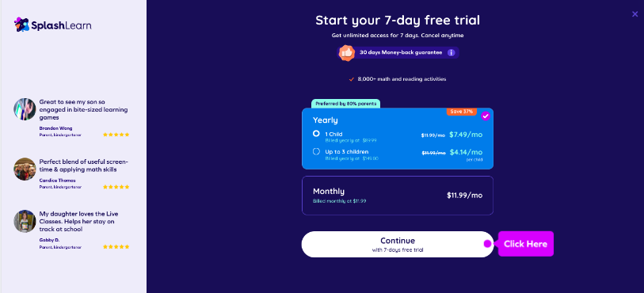Click Continue with 7-days free trial
This screenshot has height=293, width=644.
point(397,244)
